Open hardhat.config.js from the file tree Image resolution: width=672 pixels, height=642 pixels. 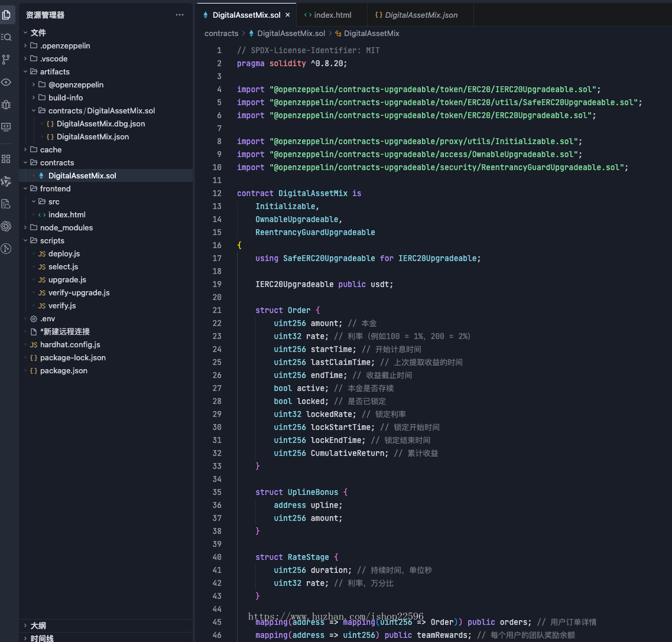click(x=70, y=344)
